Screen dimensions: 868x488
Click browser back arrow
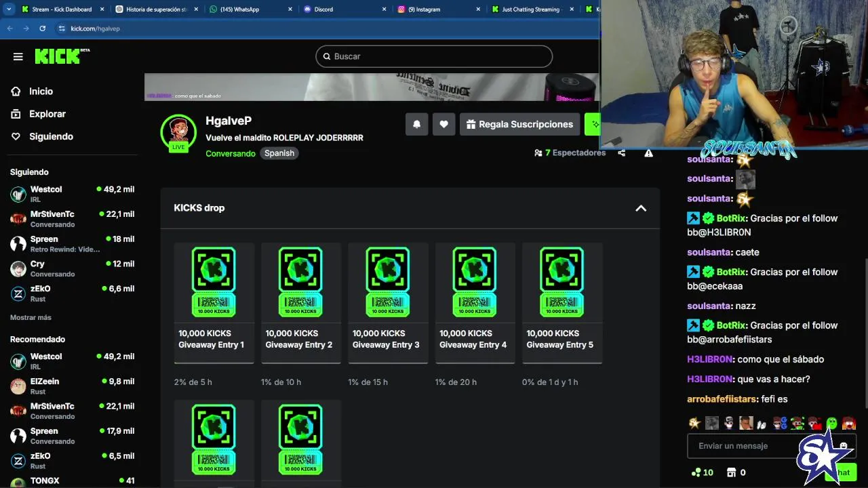click(9, 28)
